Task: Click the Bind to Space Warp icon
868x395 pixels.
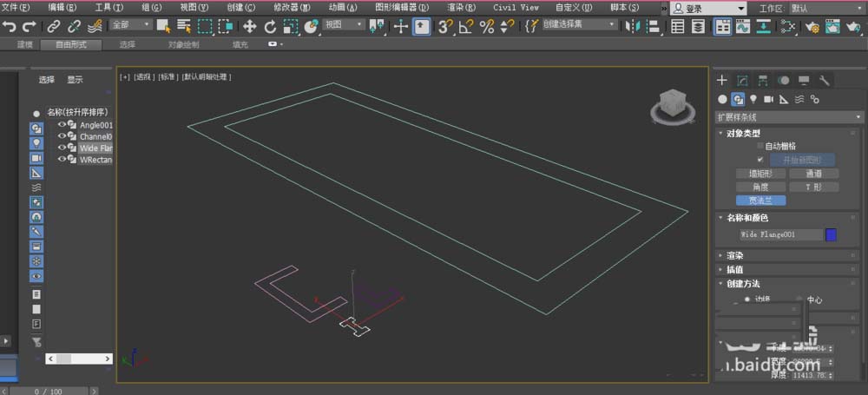Action: 95,26
